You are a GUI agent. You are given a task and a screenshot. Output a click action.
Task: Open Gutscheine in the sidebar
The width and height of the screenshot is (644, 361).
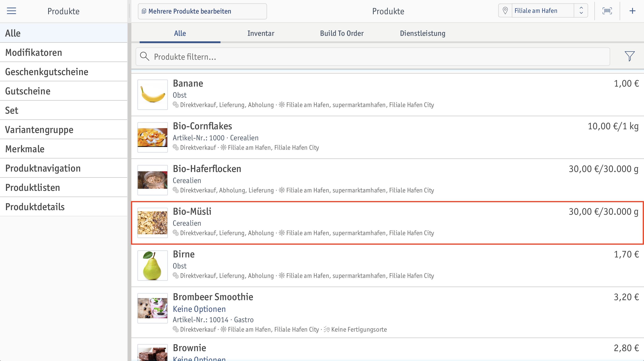tap(64, 91)
